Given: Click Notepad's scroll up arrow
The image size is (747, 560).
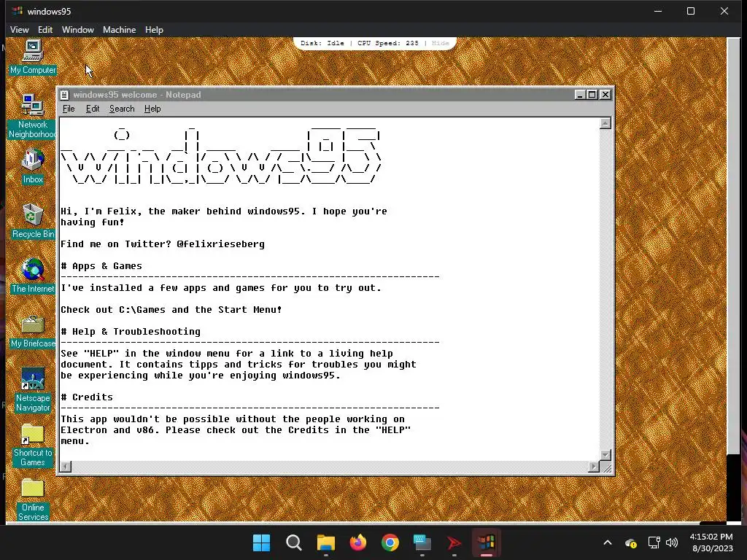Looking at the screenshot, I should click(605, 123).
